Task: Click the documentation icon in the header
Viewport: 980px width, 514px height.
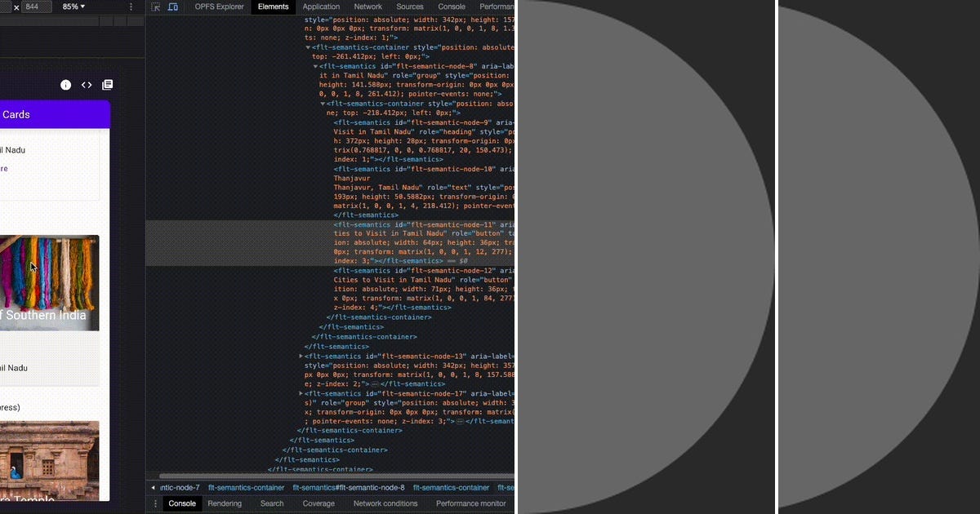Action: pyautogui.click(x=107, y=84)
